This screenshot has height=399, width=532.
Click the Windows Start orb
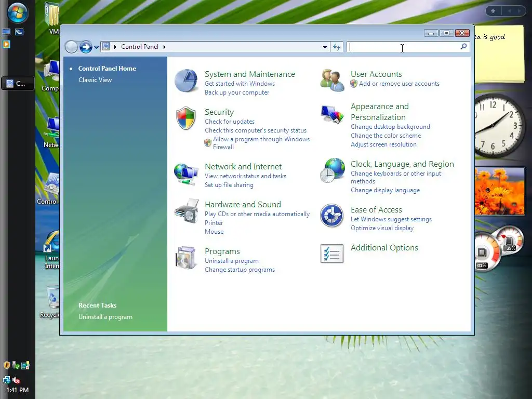(18, 13)
